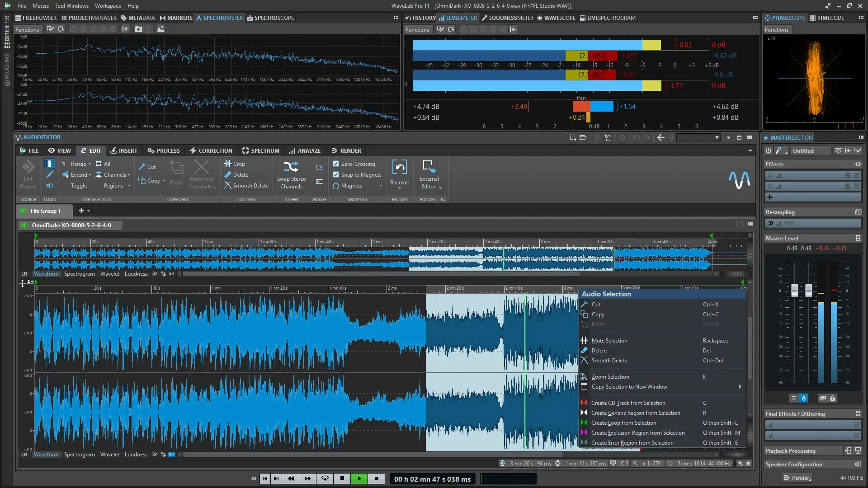Open the Copy dropdown arrow
This screenshot has height=488, width=868.
tap(164, 181)
